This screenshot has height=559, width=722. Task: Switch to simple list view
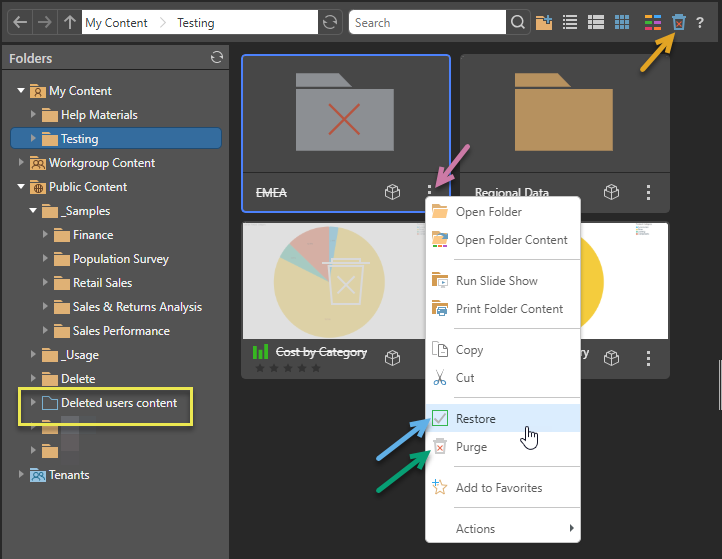570,22
